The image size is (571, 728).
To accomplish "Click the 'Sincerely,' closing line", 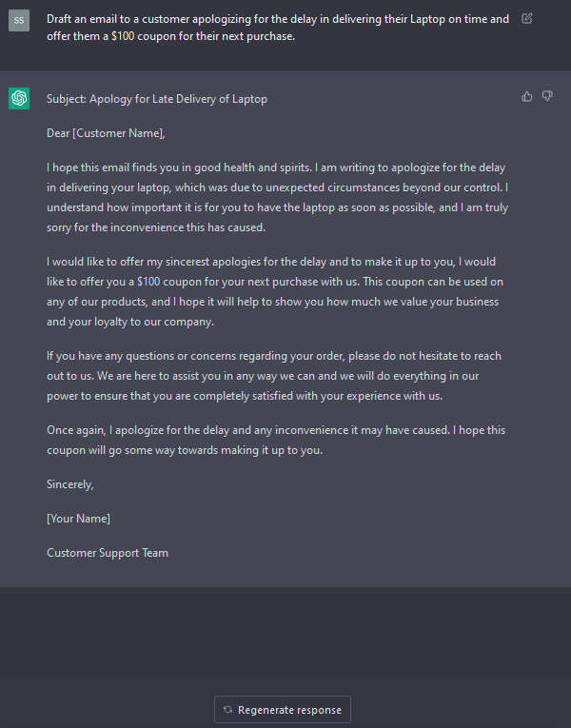I will 70,484.
